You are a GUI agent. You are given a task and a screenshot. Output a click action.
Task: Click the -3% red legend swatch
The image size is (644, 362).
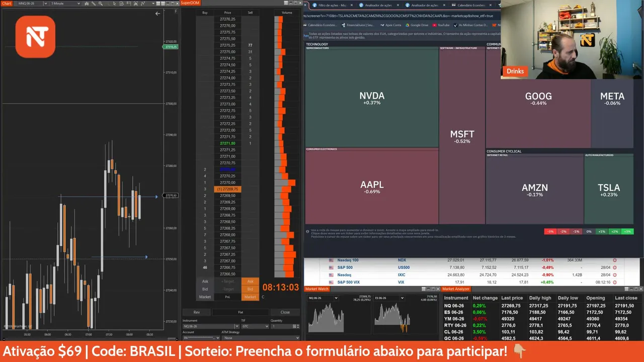(550, 232)
